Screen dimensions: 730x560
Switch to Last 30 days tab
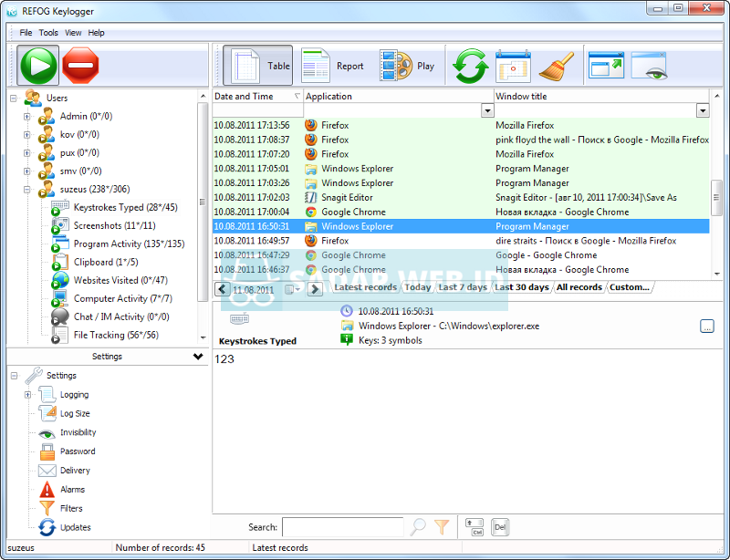521,287
